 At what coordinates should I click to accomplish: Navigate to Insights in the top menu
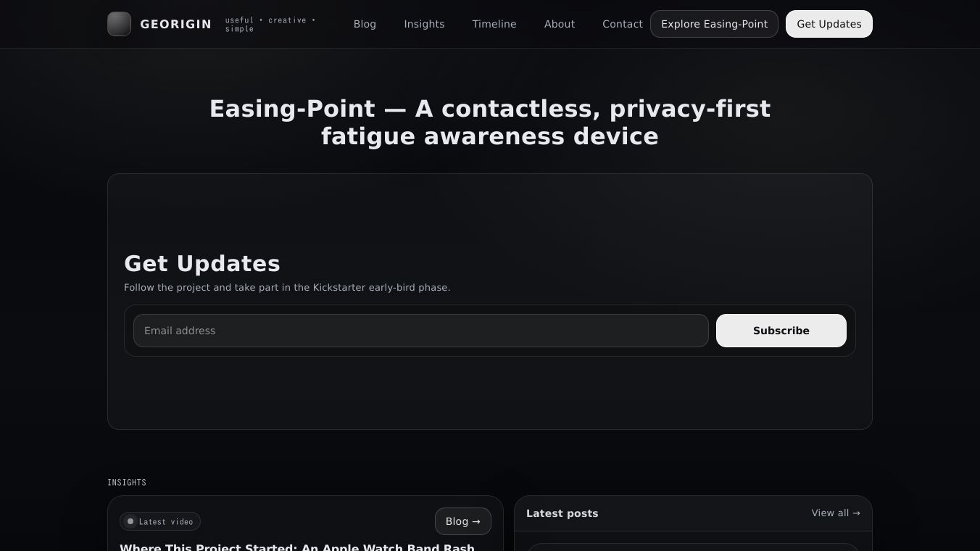424,24
